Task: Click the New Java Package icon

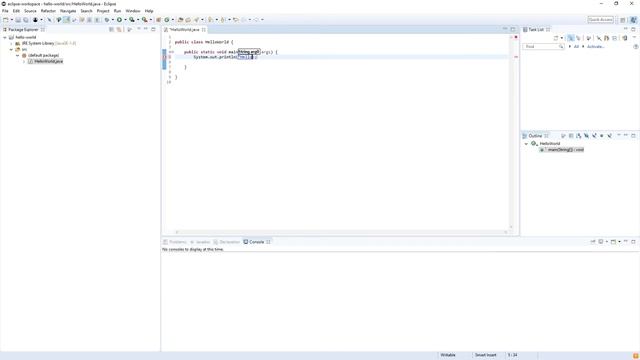Action: point(158,20)
